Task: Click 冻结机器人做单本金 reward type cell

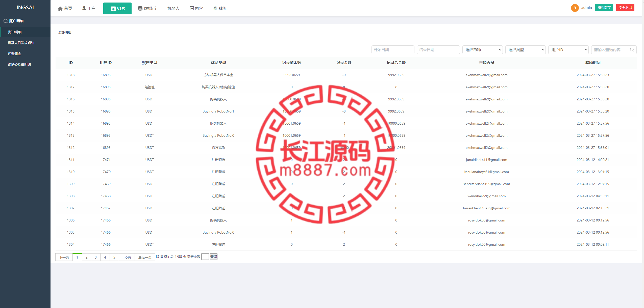Action: (218, 75)
